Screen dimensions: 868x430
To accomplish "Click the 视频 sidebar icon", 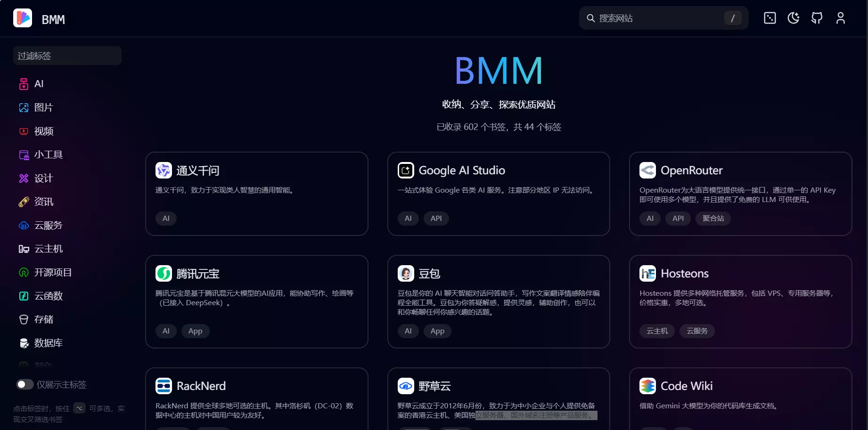I will coord(24,131).
